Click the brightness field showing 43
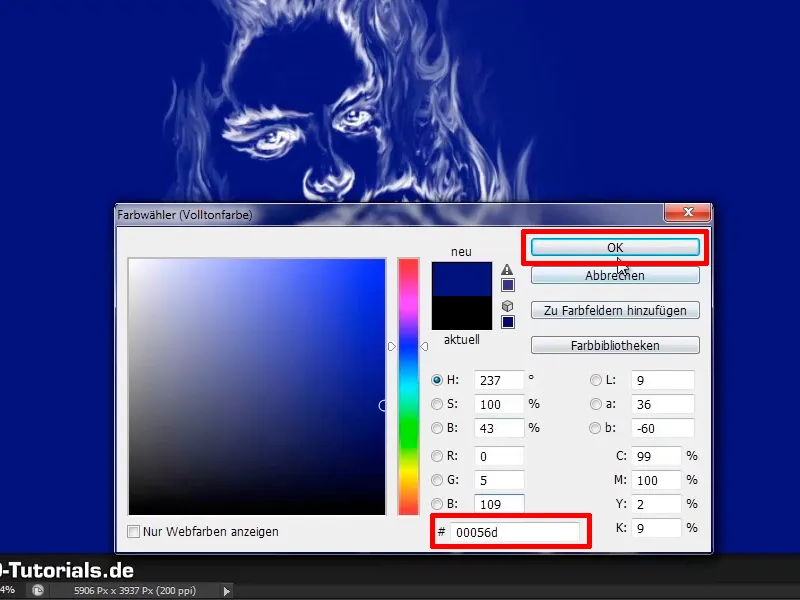The height and width of the screenshot is (600, 800). (x=499, y=428)
